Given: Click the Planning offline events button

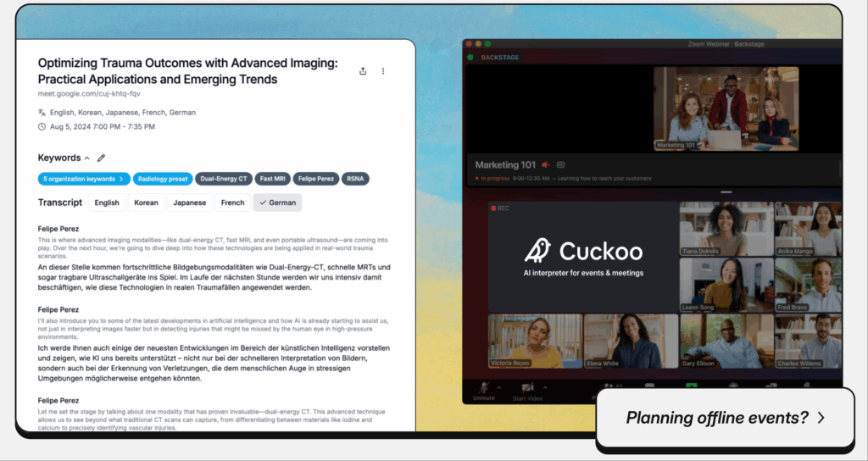Looking at the screenshot, I should pos(725,417).
